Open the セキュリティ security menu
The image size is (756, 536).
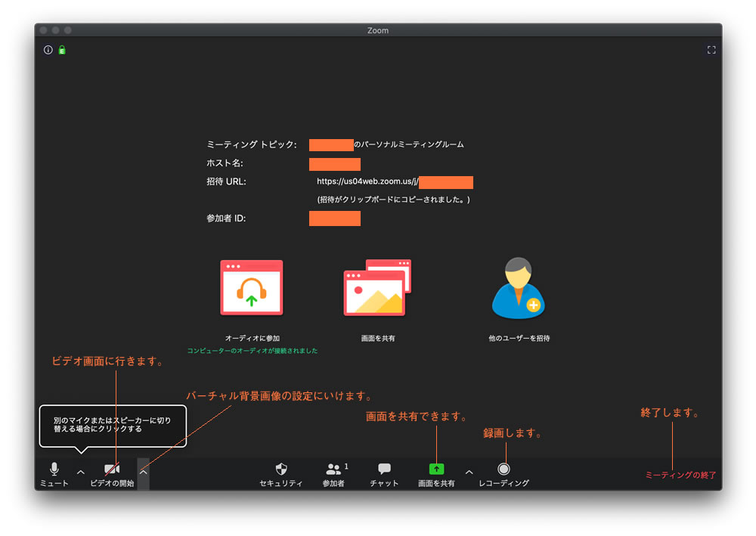281,474
